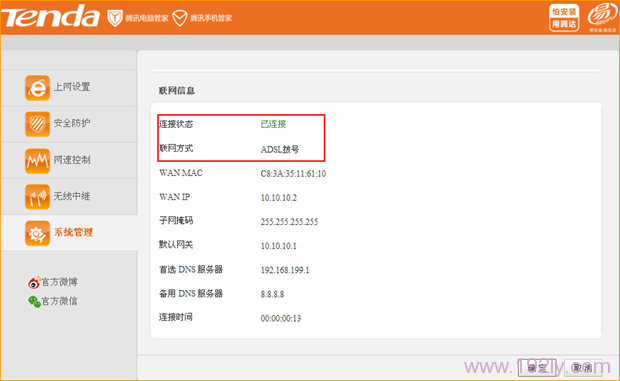Click the 联网方式 label
The height and width of the screenshot is (381, 620).
[176, 148]
